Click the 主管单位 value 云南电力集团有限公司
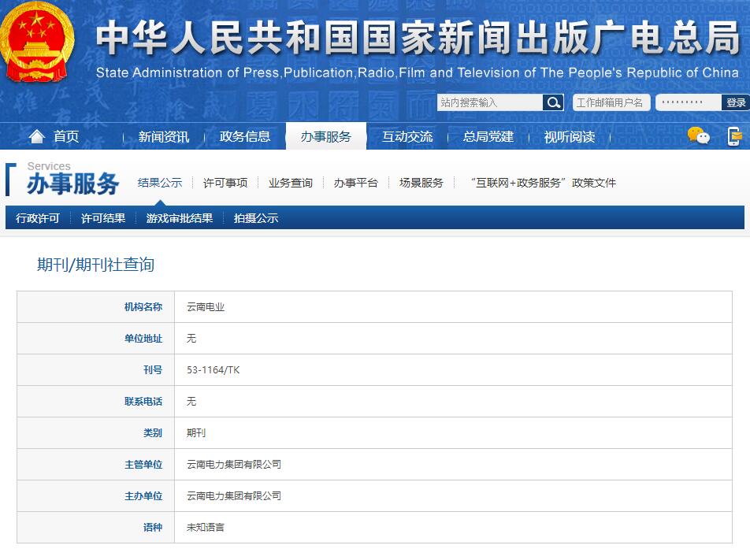Viewport: 750px width, 560px height. click(x=234, y=465)
